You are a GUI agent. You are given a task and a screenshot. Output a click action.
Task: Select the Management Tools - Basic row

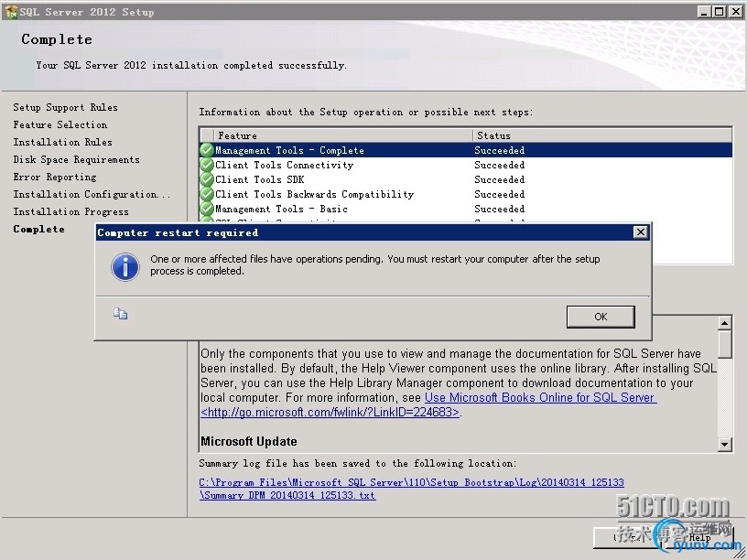465,209
